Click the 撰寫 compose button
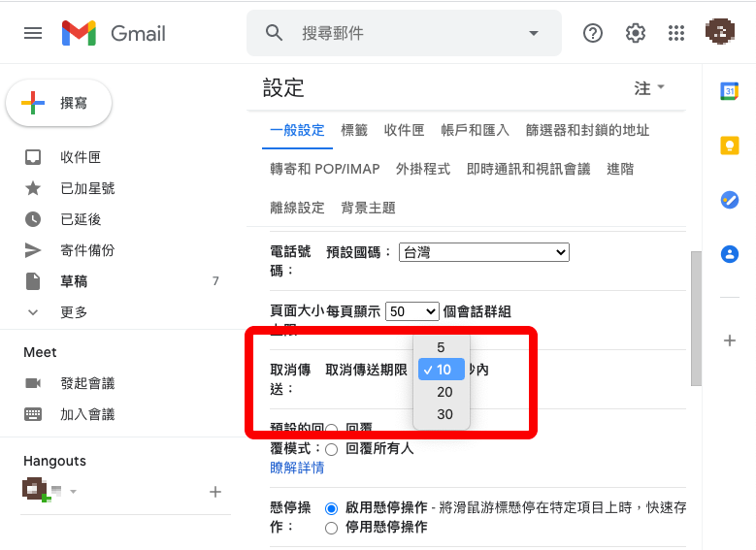This screenshot has height=550, width=756. (59, 103)
